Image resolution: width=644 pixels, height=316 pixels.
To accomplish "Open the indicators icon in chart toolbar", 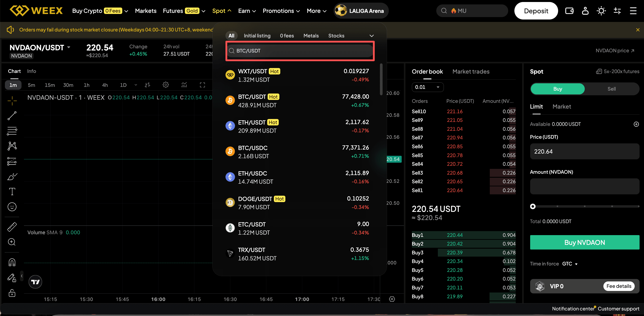I will click(184, 85).
